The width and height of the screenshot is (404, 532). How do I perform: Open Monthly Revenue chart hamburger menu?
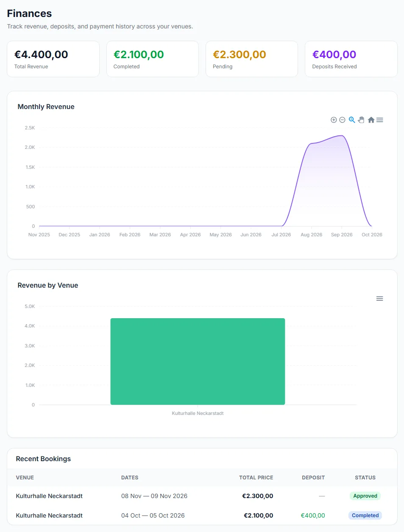coord(380,120)
